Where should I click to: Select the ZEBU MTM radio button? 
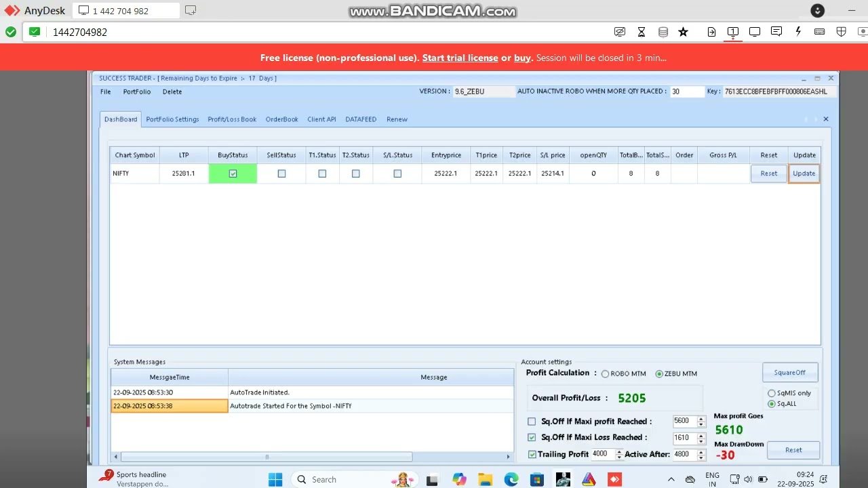pyautogui.click(x=659, y=374)
